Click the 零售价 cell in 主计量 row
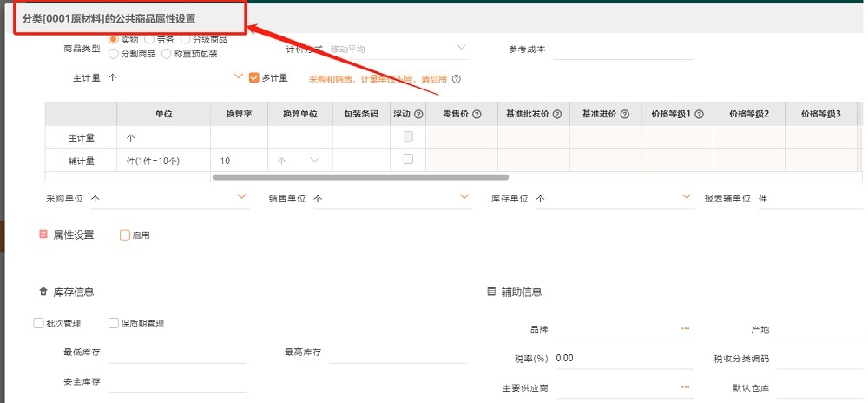868x403 pixels. point(462,136)
